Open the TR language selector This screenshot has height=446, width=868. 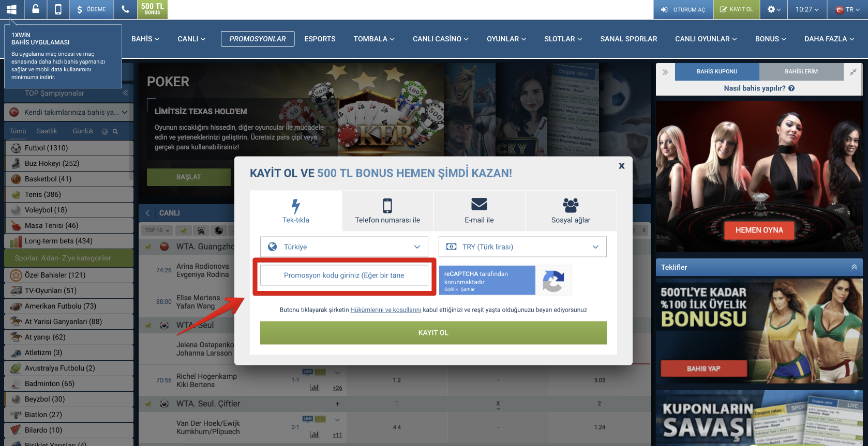click(848, 9)
